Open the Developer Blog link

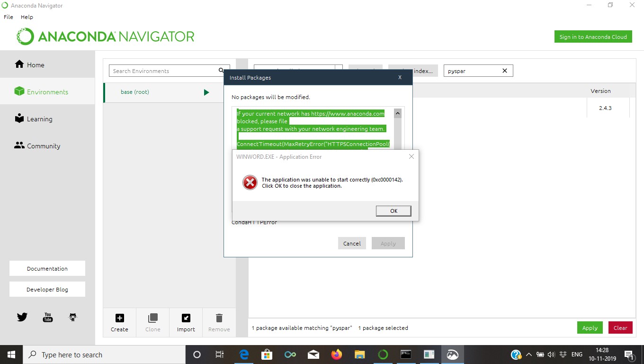tap(47, 289)
